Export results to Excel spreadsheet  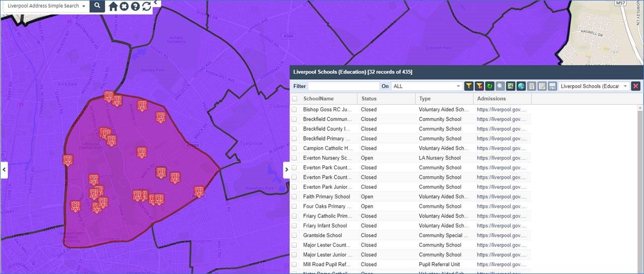(x=511, y=86)
